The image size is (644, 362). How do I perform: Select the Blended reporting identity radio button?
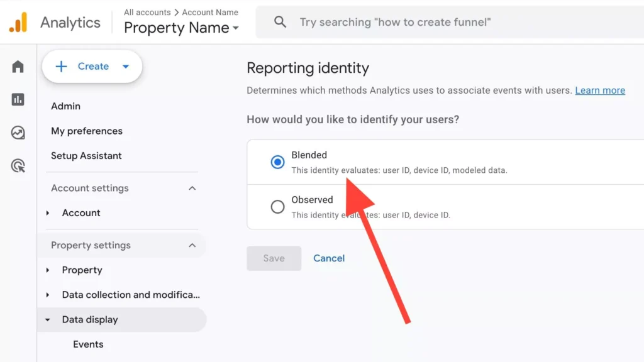click(277, 162)
